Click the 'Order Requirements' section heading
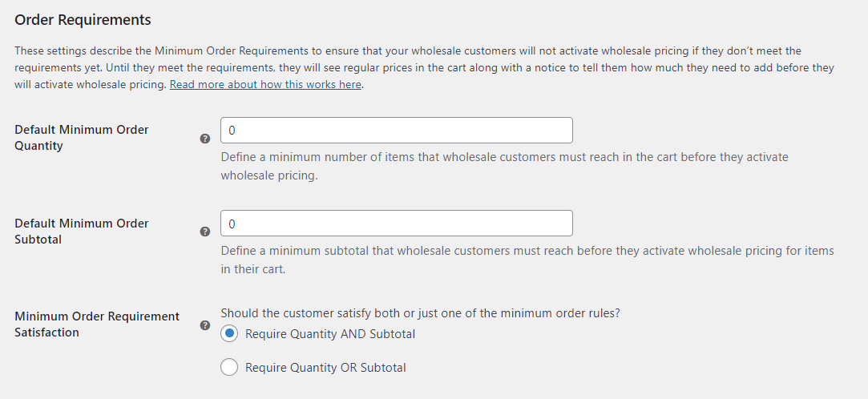Image resolution: width=868 pixels, height=399 pixels. pyautogui.click(x=83, y=19)
